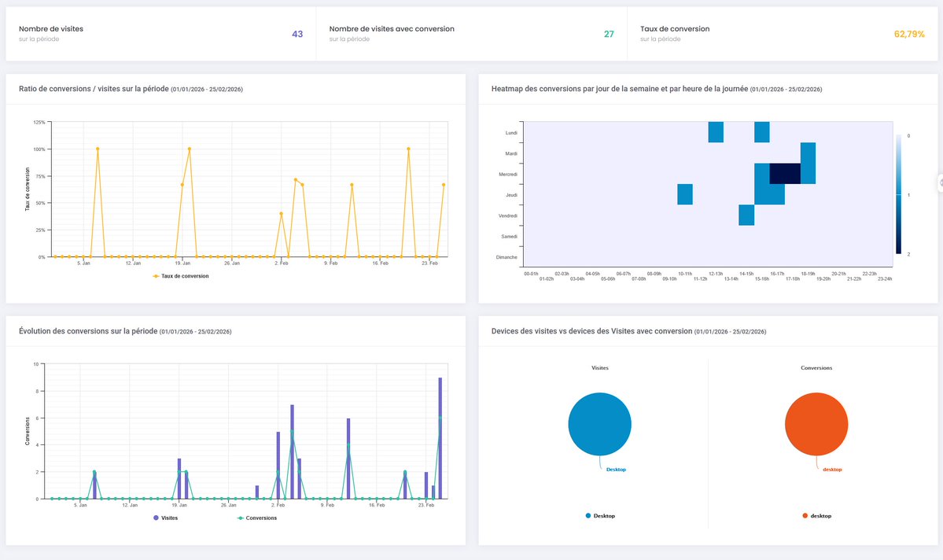Click the 62,79% conversion rate value
943x560 pixels.
(909, 35)
